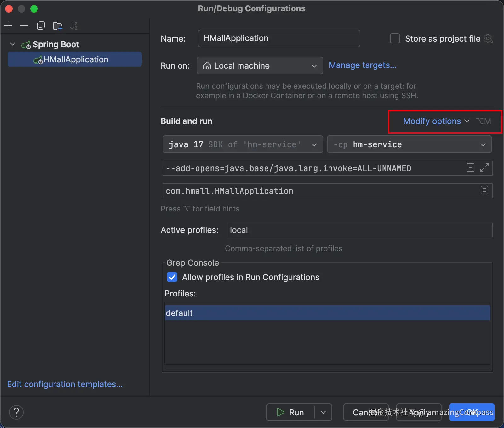Click the Add New Configuration plus icon
Screen dimensions: 504x428
point(8,25)
